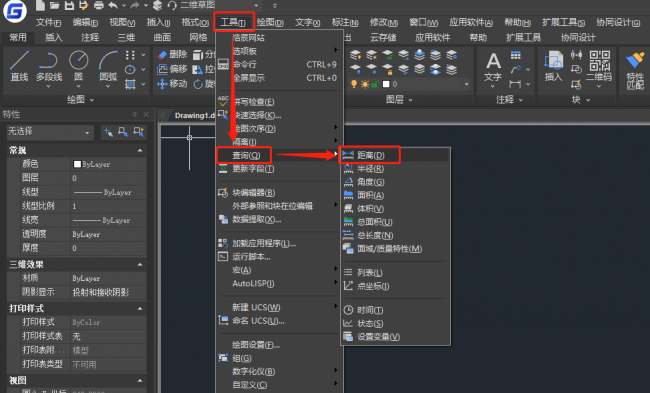Viewport: 650px width, 393px height.
Task: Click the 移动 move tool
Action: tap(173, 84)
